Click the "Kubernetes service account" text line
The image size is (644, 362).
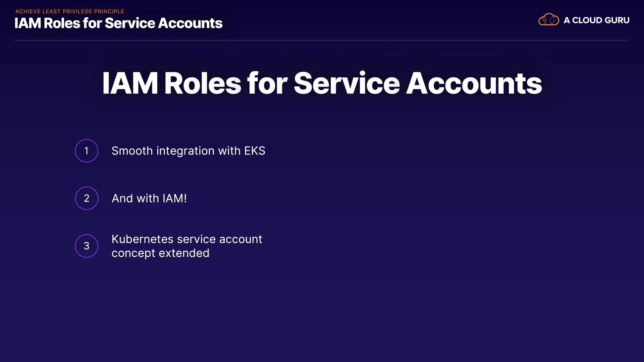[187, 239]
